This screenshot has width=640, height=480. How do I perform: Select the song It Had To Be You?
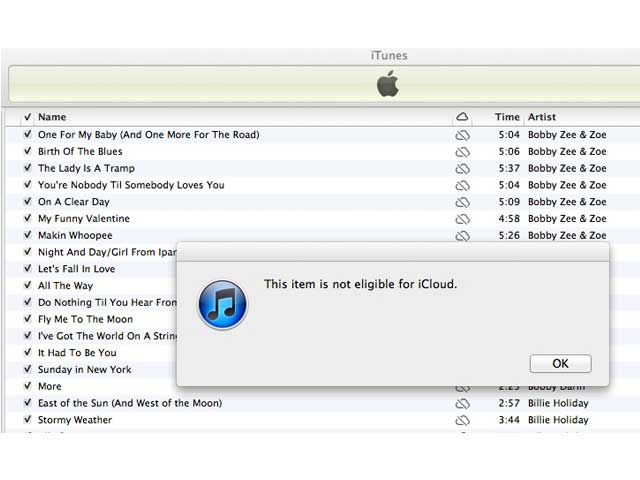pos(77,352)
